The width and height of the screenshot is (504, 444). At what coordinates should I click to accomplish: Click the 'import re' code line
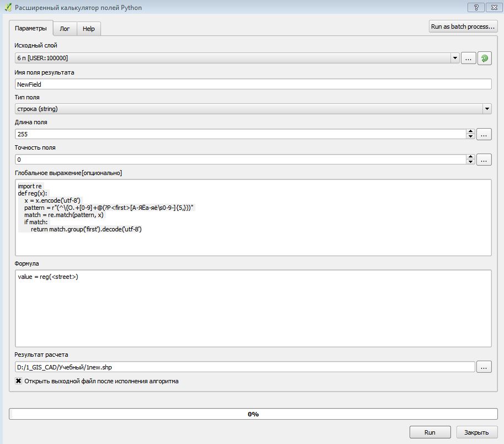(30, 186)
